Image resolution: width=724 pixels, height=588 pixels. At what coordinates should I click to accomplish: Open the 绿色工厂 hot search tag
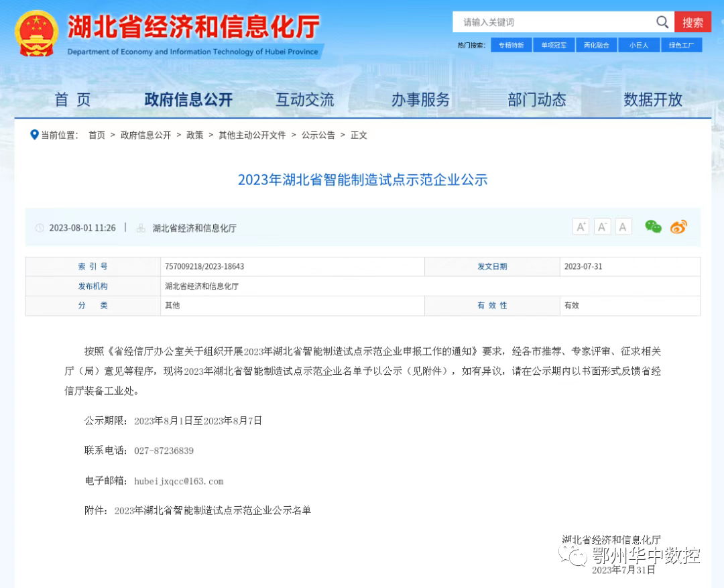[x=682, y=44]
